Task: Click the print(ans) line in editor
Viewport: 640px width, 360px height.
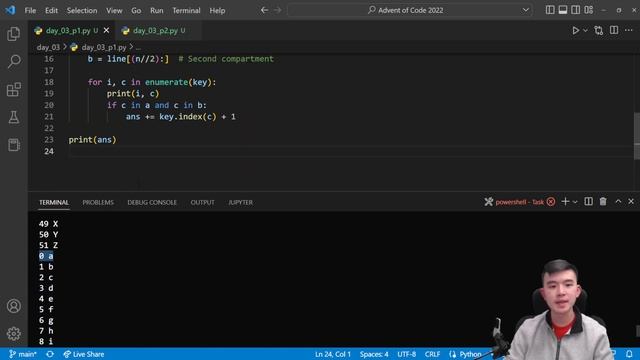Action: 92,140
